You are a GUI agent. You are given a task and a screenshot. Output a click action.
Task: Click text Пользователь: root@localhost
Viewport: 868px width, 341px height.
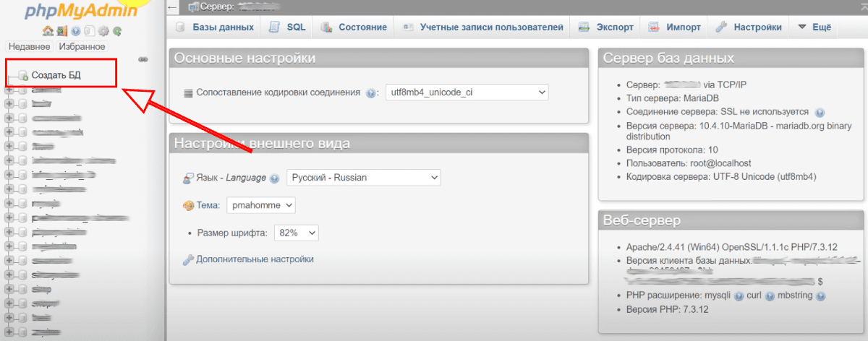689,163
